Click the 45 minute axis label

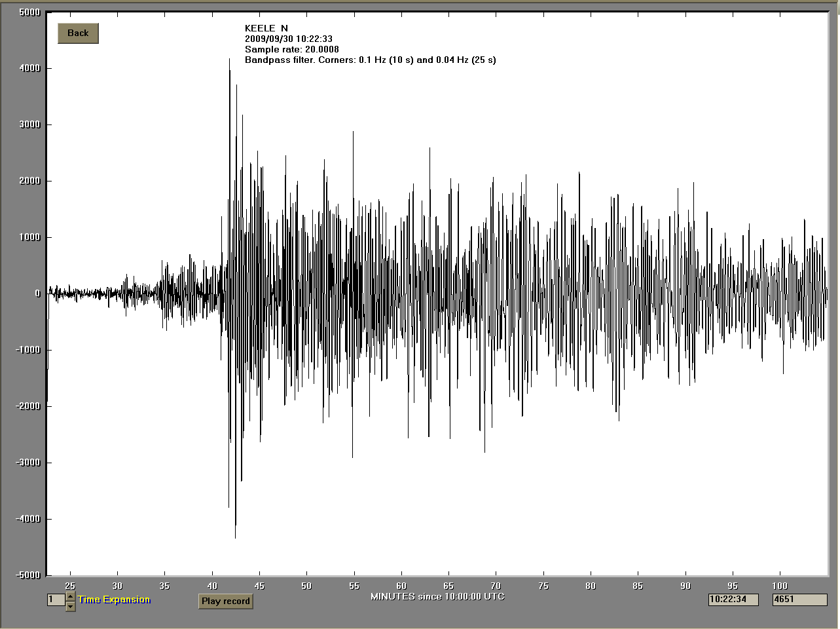pyautogui.click(x=259, y=586)
